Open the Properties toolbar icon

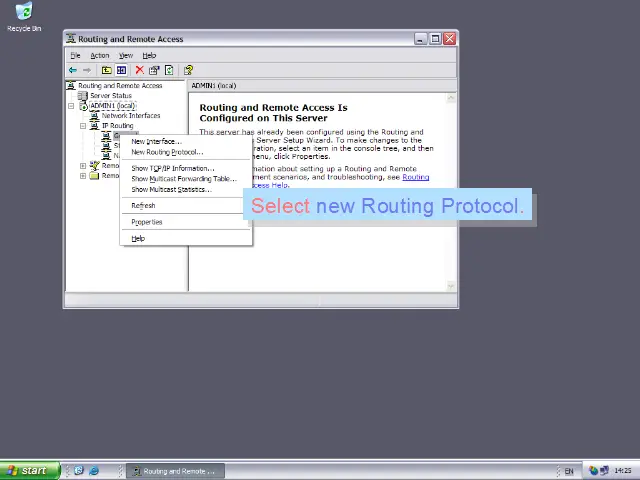154,70
